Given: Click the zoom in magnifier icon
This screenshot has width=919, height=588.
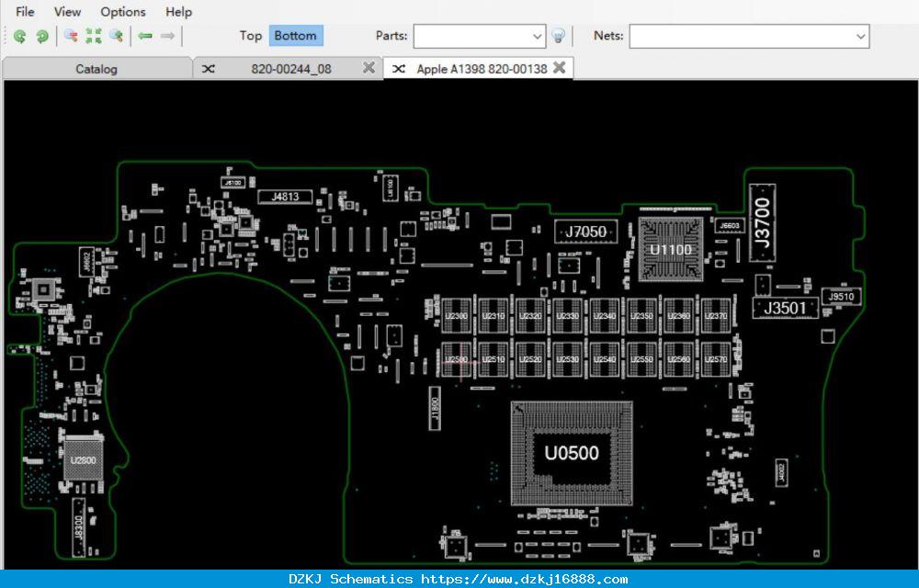Looking at the screenshot, I should coord(116,37).
